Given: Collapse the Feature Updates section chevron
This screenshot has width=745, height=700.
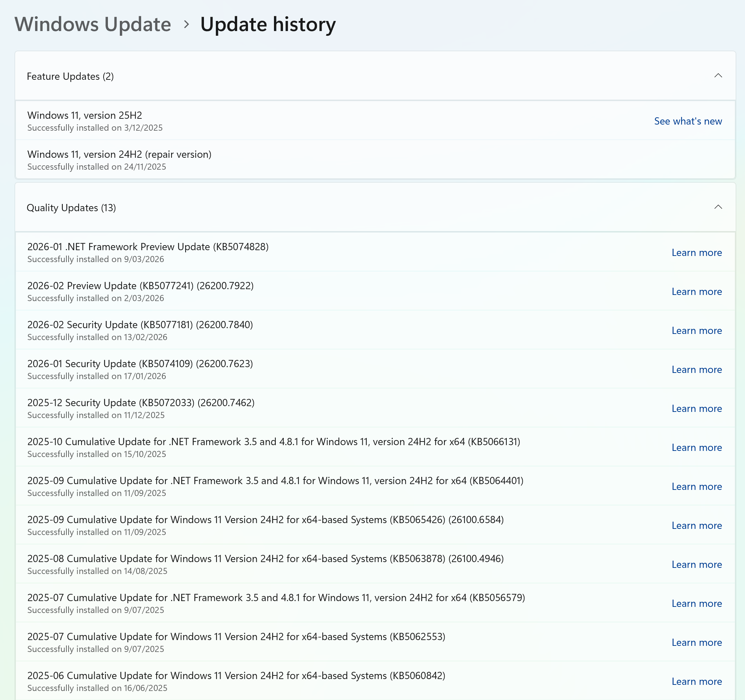Looking at the screenshot, I should 718,76.
